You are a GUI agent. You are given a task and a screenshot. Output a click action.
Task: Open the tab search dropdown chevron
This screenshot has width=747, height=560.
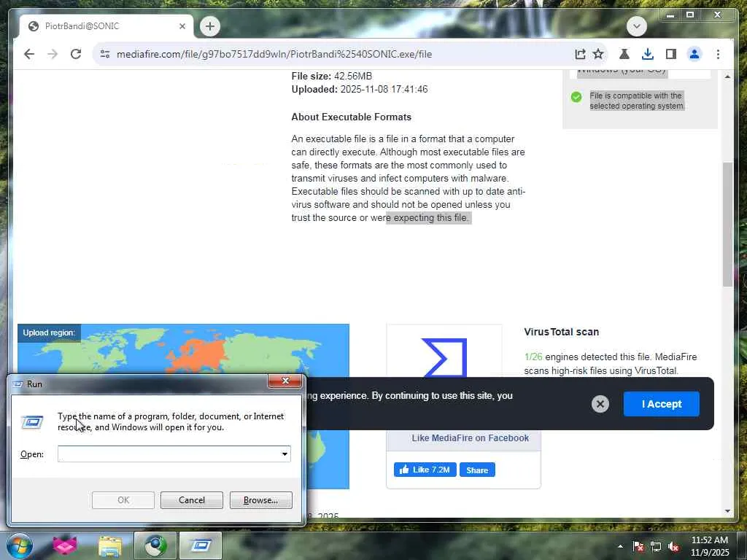(636, 26)
